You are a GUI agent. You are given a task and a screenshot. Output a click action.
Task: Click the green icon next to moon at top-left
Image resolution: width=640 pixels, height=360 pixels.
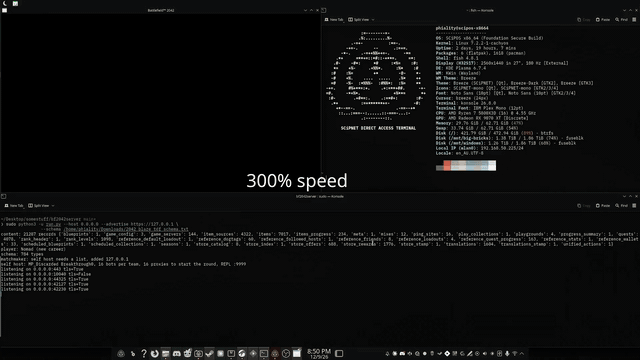point(15,3)
